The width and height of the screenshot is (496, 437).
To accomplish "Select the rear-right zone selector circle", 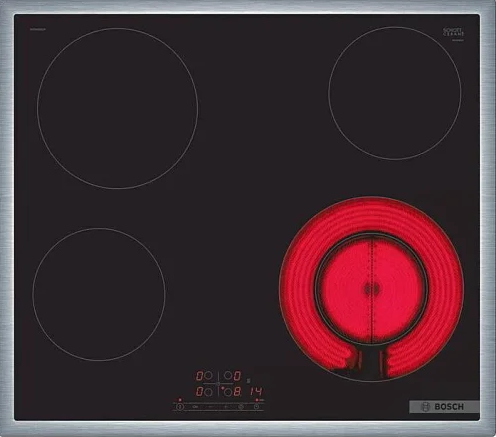I will pyautogui.click(x=228, y=375).
